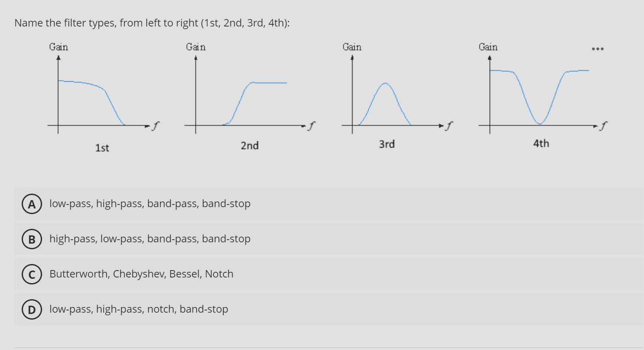
Task: Click the 1st label below the first graph
Action: pos(101,148)
